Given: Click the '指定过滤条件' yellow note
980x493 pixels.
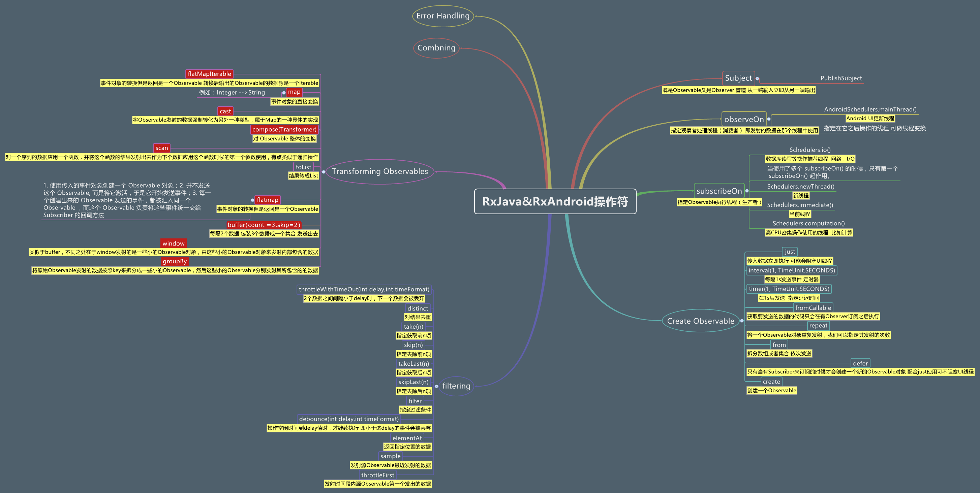Looking at the screenshot, I should (415, 410).
